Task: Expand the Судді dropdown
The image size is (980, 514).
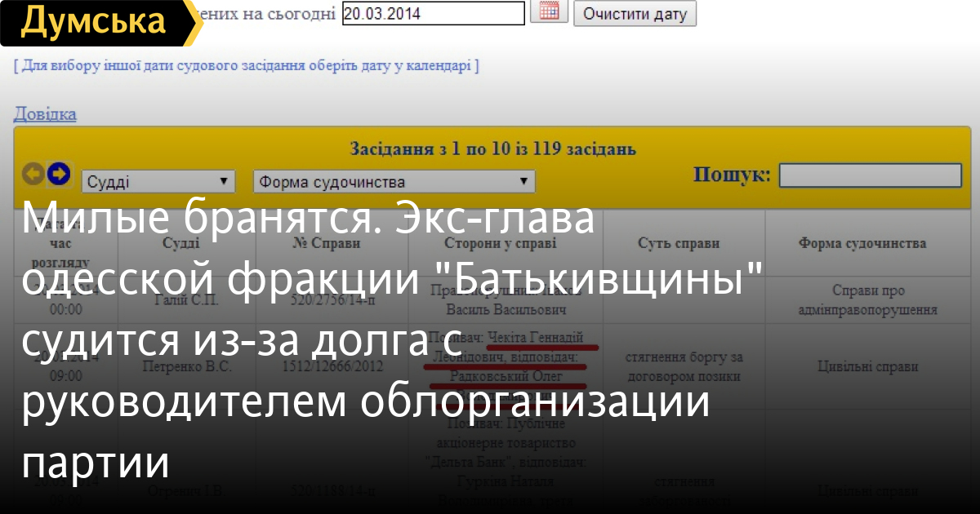Action: (158, 181)
